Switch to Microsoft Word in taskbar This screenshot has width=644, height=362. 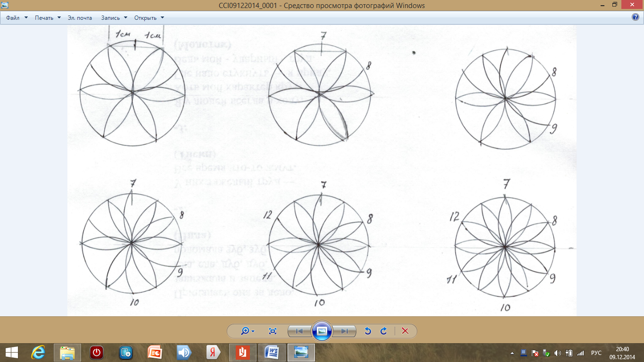[272, 353]
